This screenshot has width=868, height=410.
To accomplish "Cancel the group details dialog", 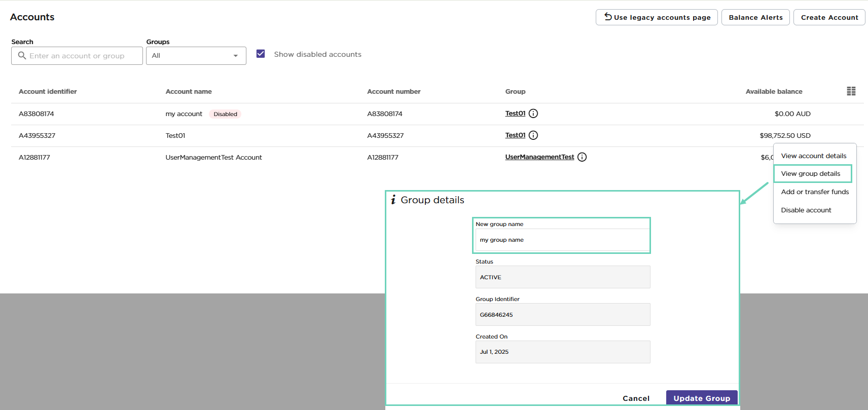I will 636,398.
